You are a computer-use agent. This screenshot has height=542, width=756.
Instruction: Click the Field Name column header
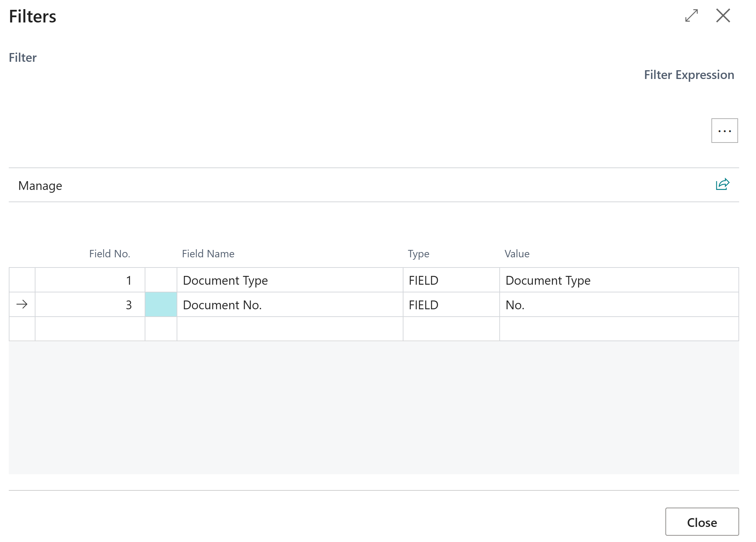pyautogui.click(x=208, y=254)
